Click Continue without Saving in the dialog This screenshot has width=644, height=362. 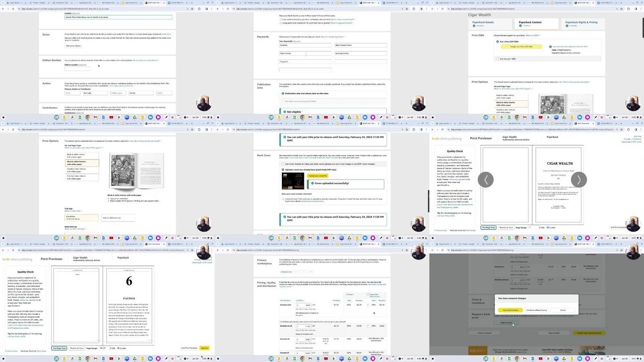[537, 310]
